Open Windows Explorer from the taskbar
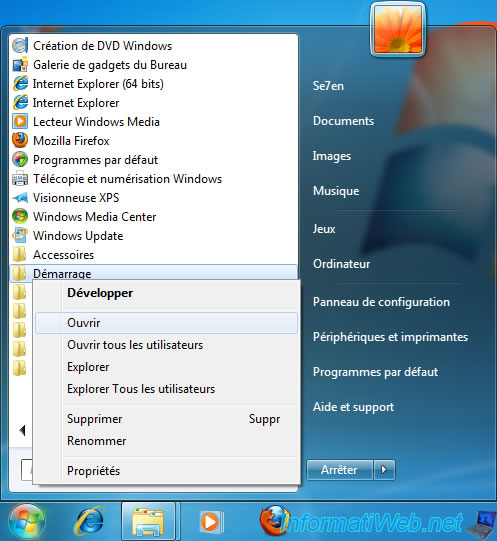The width and height of the screenshot is (497, 541). 148,522
